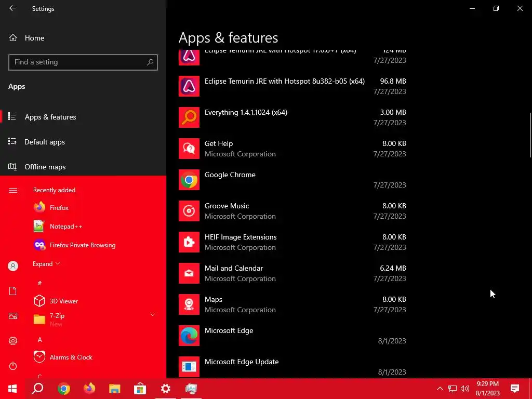Select the Get Help list entry
The image size is (532, 399).
point(292,149)
